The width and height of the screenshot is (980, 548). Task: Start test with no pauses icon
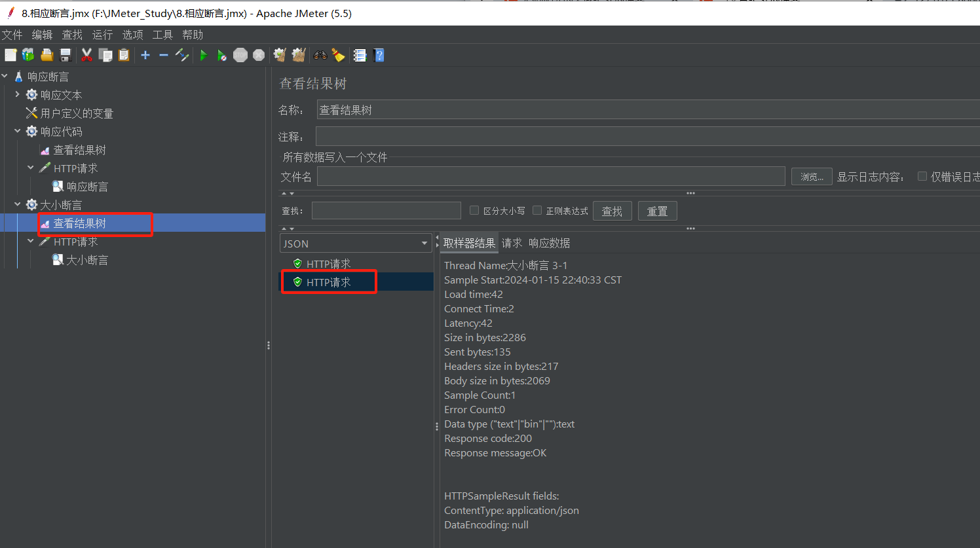(222, 55)
